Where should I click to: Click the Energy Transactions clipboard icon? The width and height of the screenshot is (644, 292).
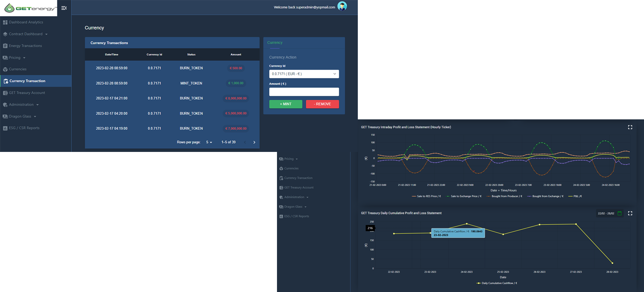click(5, 46)
